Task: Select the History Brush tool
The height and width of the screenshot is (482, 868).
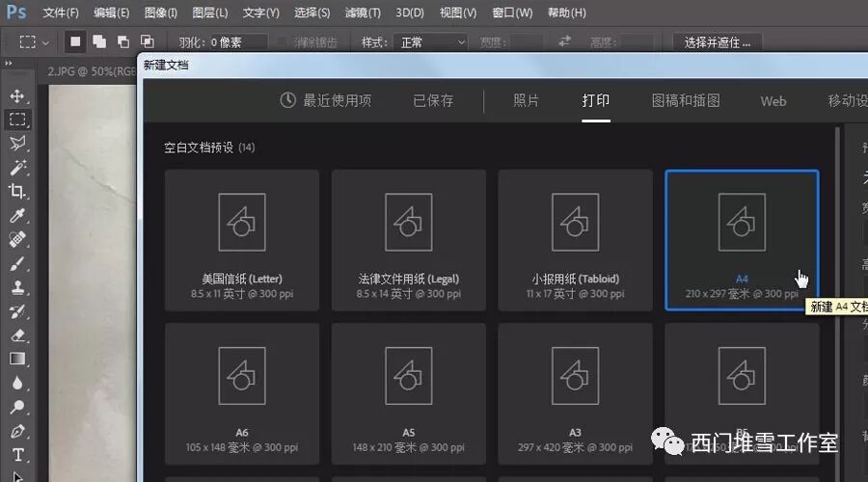Action: [17, 311]
